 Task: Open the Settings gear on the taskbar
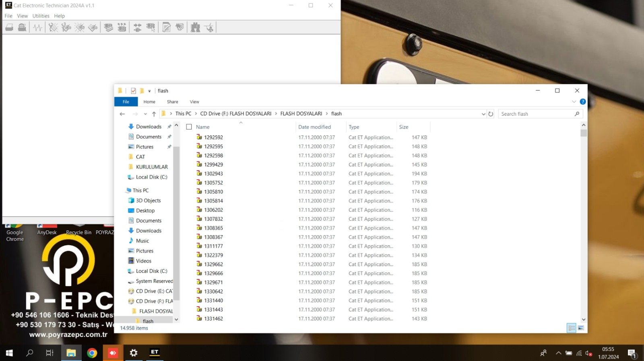tap(134, 353)
